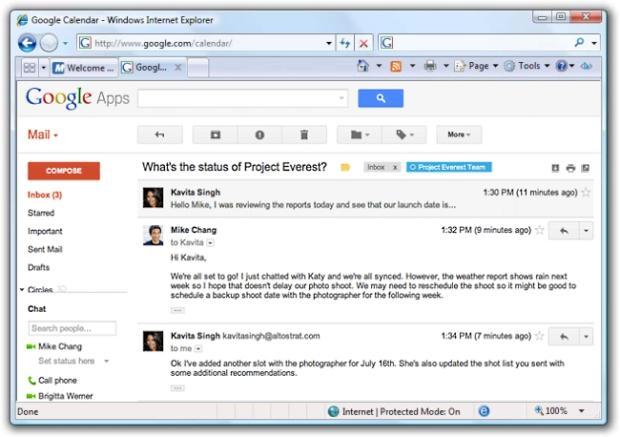Open the IE Help question mark icon
Viewport: 620px width, 437px height.
pos(561,66)
